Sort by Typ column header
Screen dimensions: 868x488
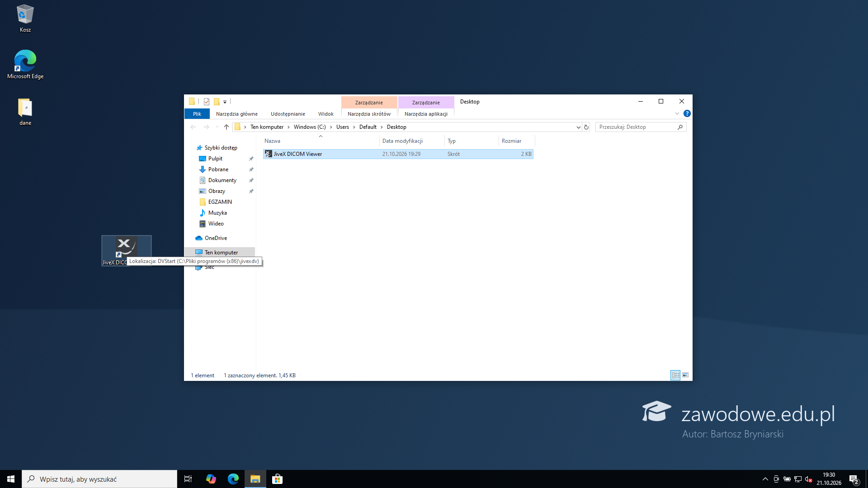pos(472,141)
